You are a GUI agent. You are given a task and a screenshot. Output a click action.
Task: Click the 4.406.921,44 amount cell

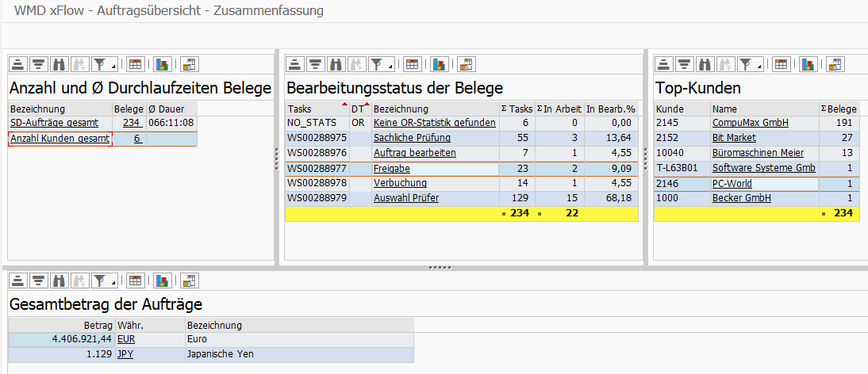click(x=62, y=339)
